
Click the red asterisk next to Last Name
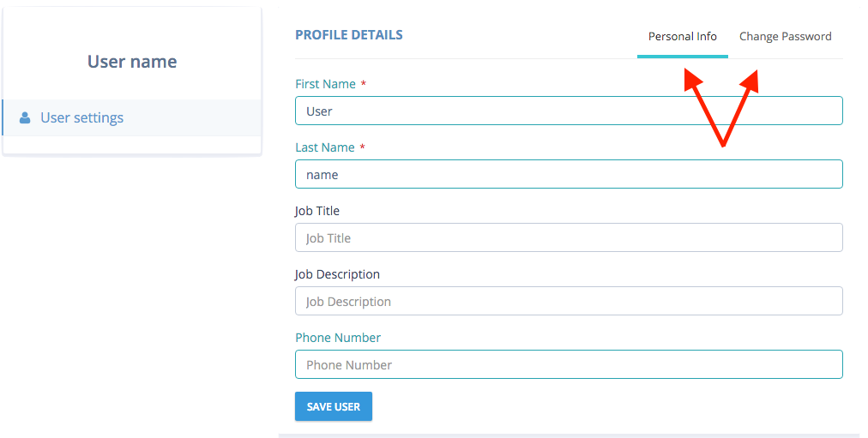363,147
